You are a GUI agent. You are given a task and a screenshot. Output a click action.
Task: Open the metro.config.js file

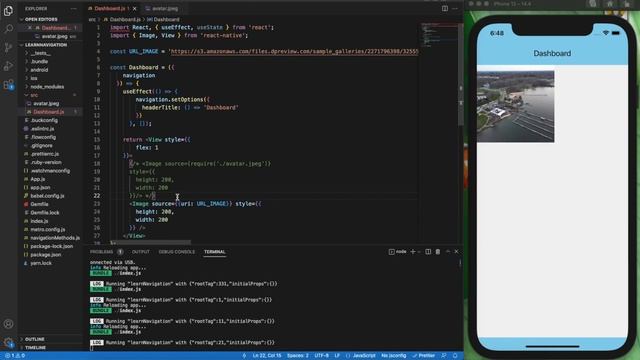click(x=48, y=229)
